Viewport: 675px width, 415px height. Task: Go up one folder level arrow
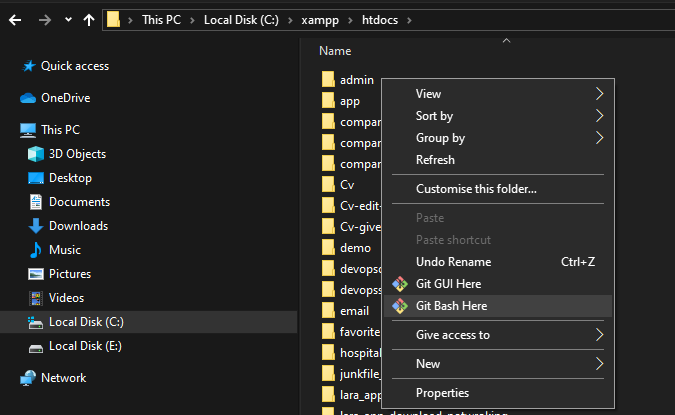pyautogui.click(x=89, y=19)
